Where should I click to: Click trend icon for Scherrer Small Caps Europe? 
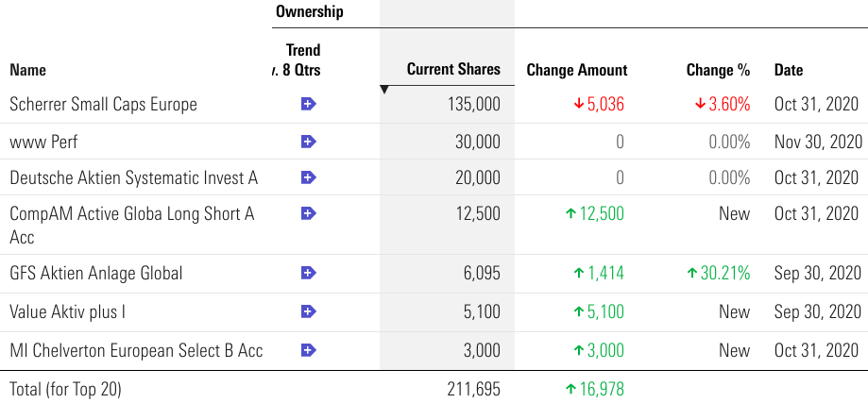[308, 104]
